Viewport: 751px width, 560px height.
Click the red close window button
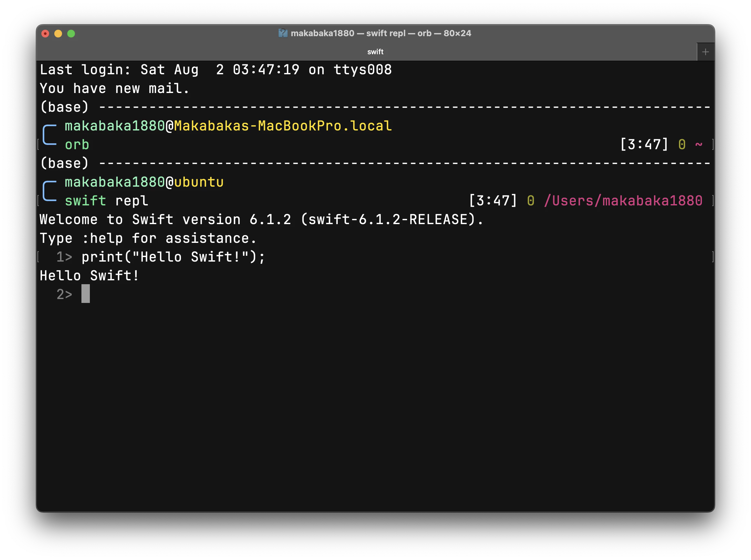tap(46, 34)
